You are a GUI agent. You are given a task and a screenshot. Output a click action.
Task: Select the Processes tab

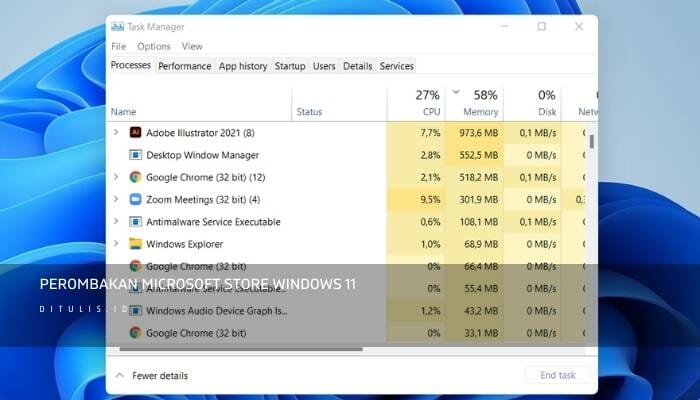click(x=131, y=65)
